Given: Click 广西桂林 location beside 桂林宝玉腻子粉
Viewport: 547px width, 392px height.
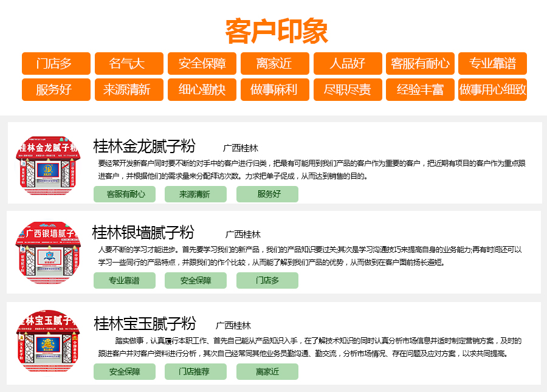Looking at the screenshot, I should (233, 326).
